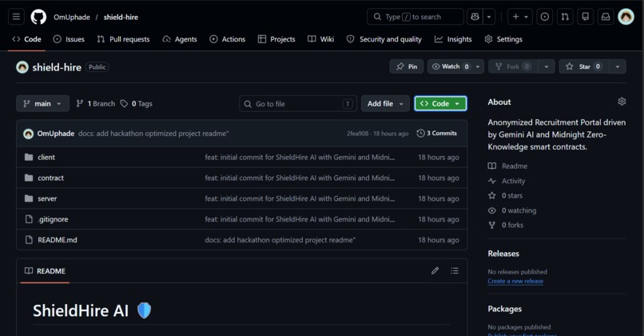
Task: Click the search bar in header
Action: point(415,17)
